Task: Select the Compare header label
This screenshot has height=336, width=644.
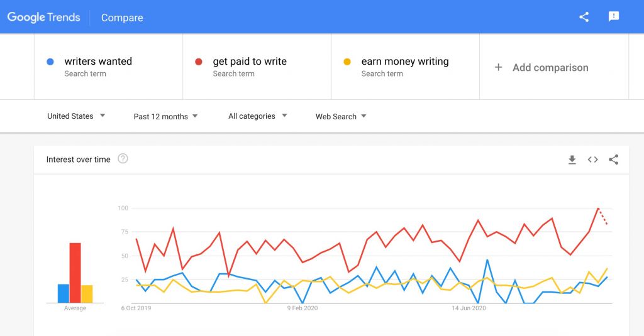Action: (122, 18)
